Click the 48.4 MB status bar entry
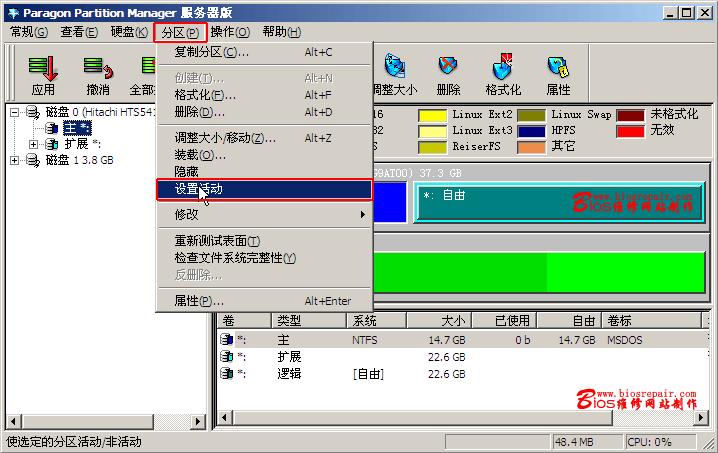Screen dimensions: 718x453 (x=587, y=442)
